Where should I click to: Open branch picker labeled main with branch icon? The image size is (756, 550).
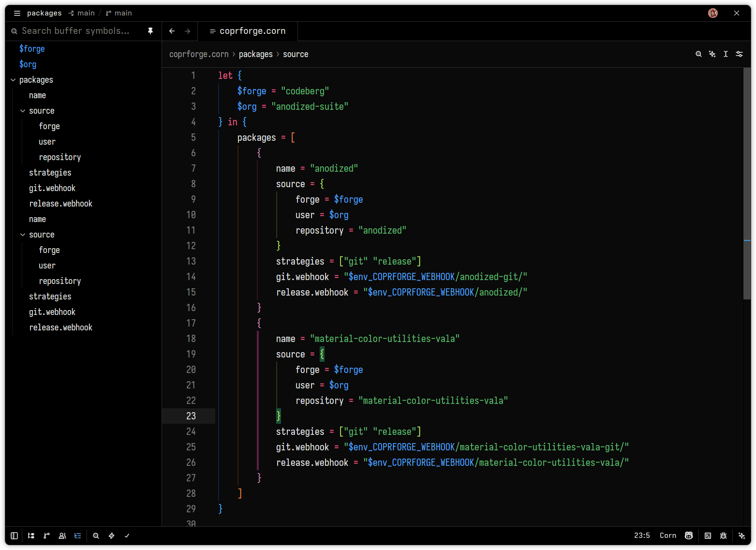tap(119, 13)
